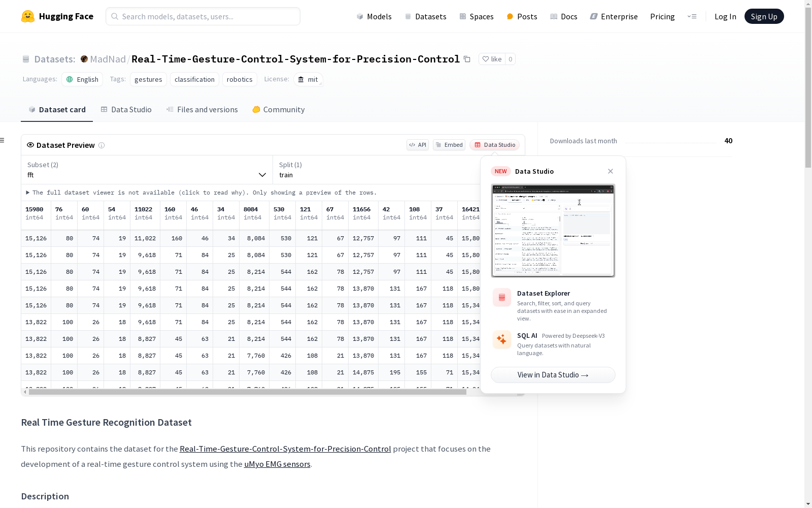This screenshot has width=812, height=508.
Task: Like this dataset with the heart button
Action: 492,59
